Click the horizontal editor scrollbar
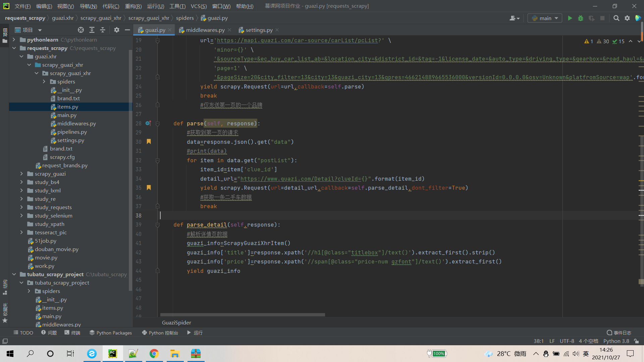Screen dimensions: 644x362 [243, 315]
